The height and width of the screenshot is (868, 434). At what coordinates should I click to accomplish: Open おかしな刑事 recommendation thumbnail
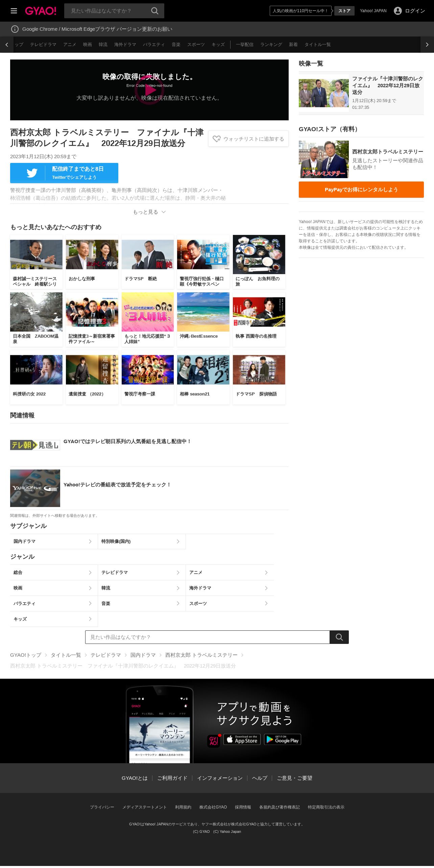click(x=92, y=255)
